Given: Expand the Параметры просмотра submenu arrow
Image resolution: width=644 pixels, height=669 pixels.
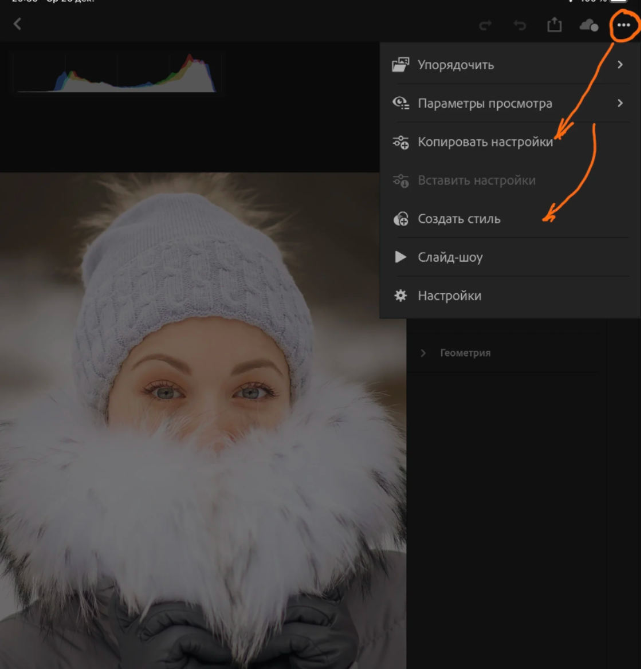Looking at the screenshot, I should coord(620,103).
